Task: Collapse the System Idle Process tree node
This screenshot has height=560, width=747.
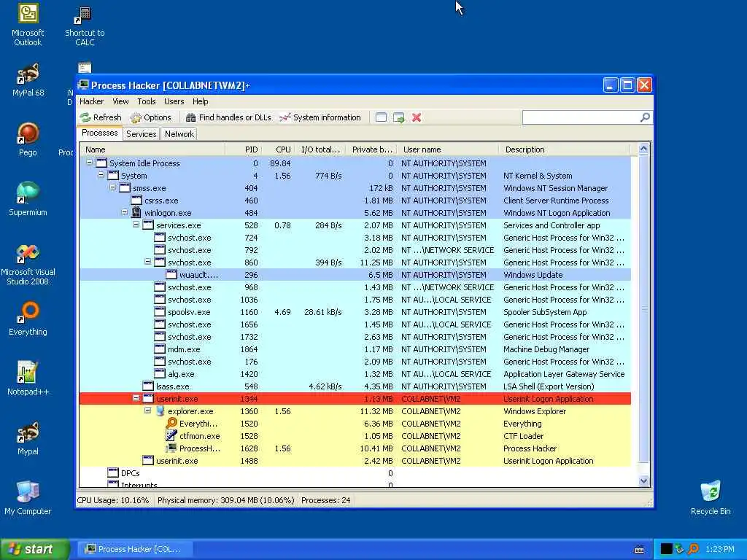Action: pos(89,163)
